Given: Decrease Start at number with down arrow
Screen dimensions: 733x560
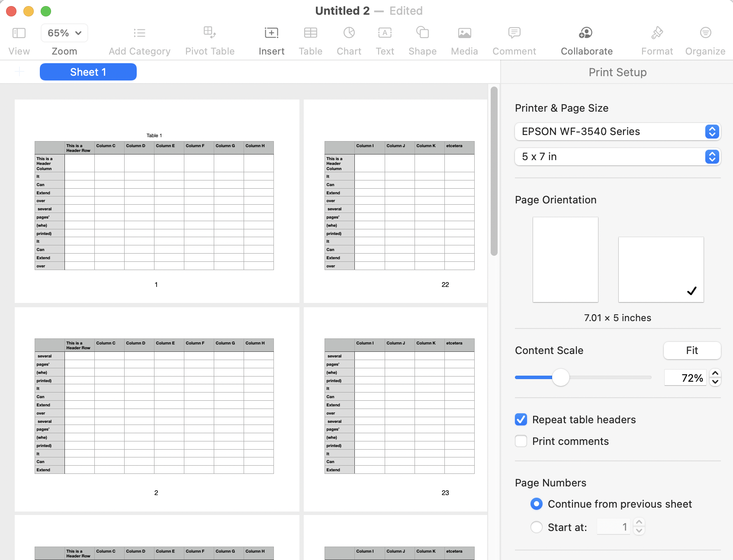Looking at the screenshot, I should tap(639, 531).
